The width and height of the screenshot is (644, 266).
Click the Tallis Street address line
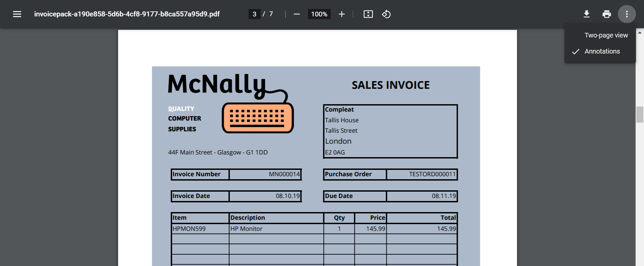coord(341,131)
